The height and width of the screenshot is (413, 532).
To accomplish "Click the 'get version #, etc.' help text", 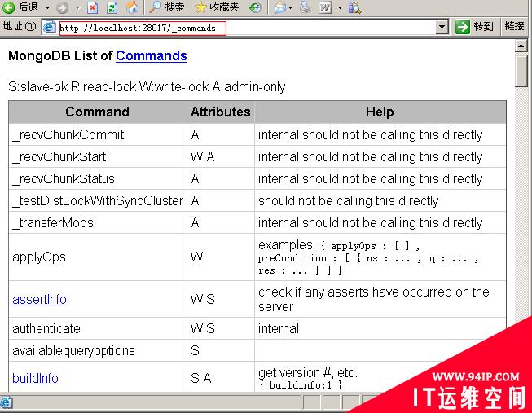I will 308,372.
